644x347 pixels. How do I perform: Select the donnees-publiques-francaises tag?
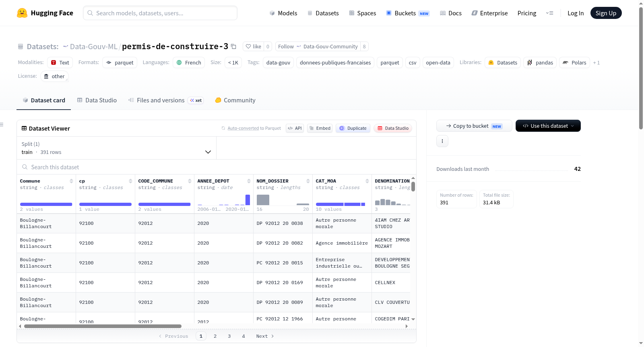335,62
